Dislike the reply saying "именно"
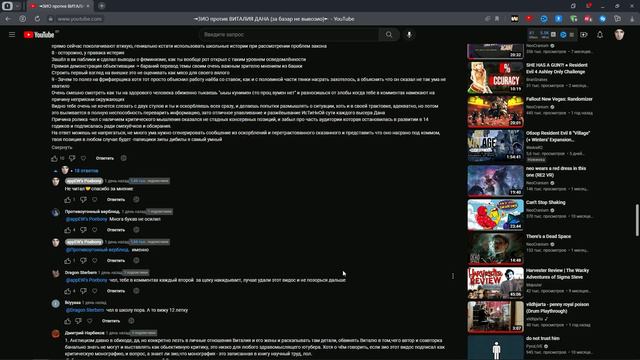This screenshot has width=640, height=360. (83, 260)
